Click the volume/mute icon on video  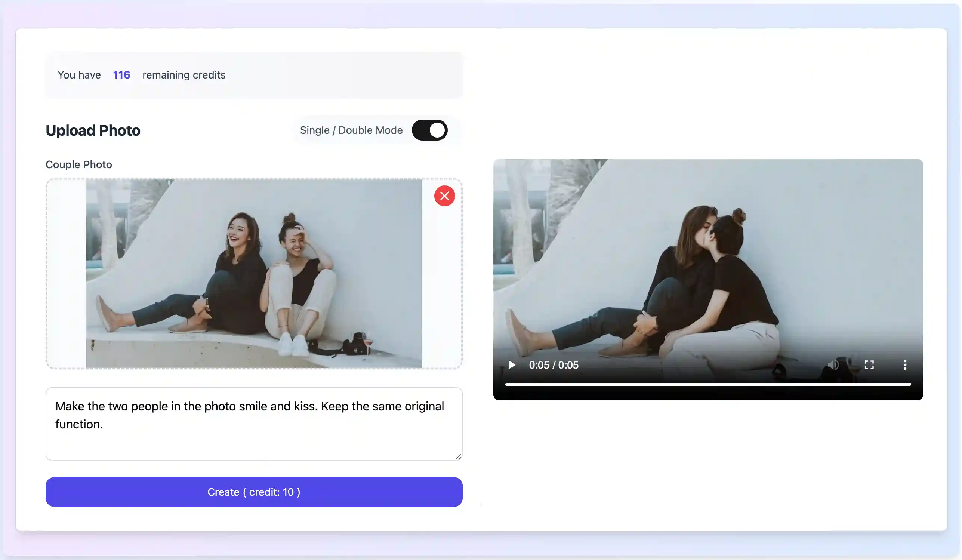point(833,364)
